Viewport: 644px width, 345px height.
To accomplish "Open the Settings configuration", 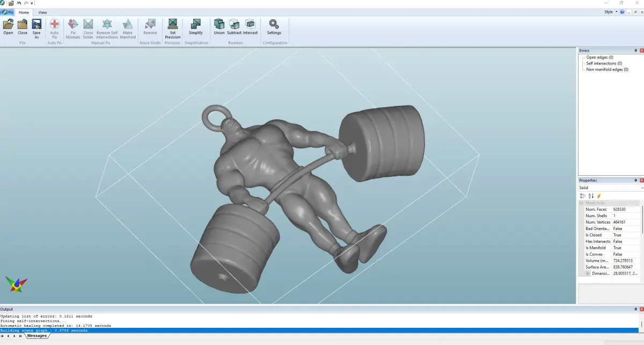I will coord(274,27).
